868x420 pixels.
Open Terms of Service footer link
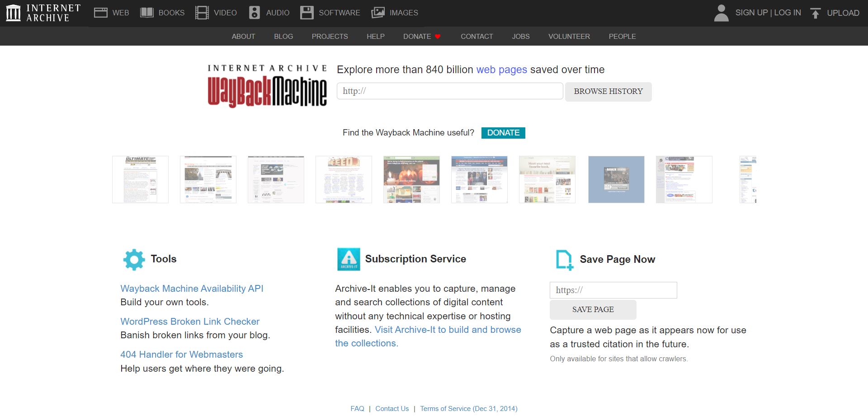[x=469, y=409]
